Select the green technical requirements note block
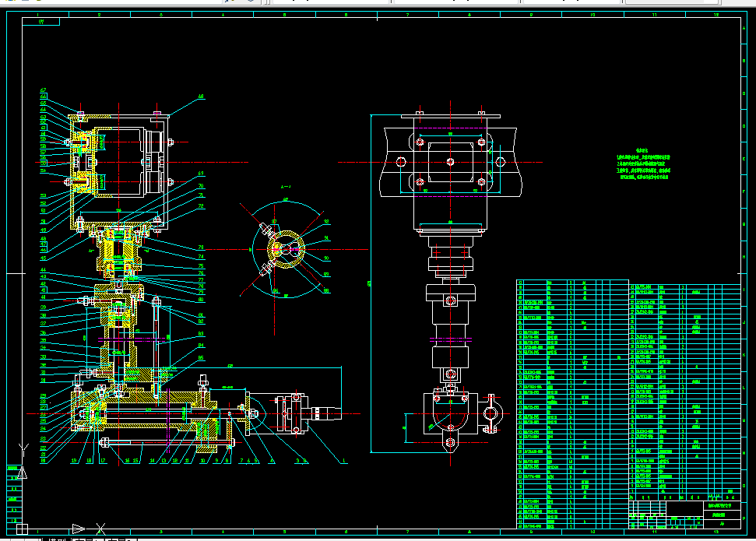 [644, 164]
